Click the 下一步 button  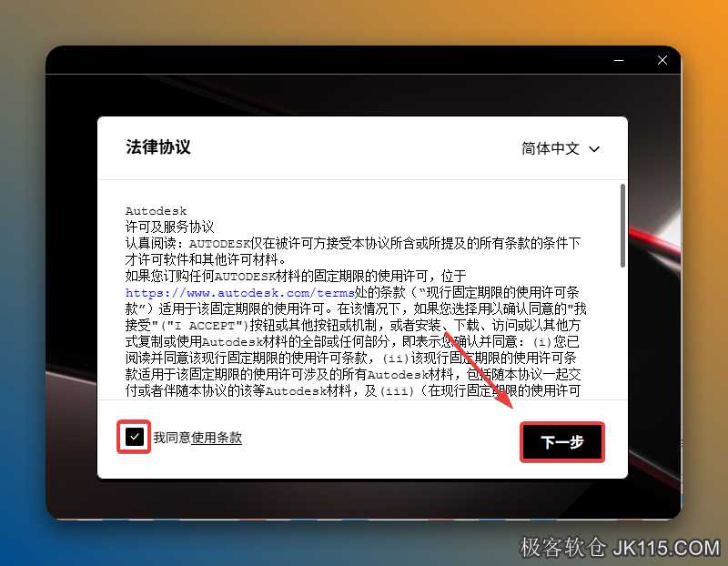(x=562, y=442)
